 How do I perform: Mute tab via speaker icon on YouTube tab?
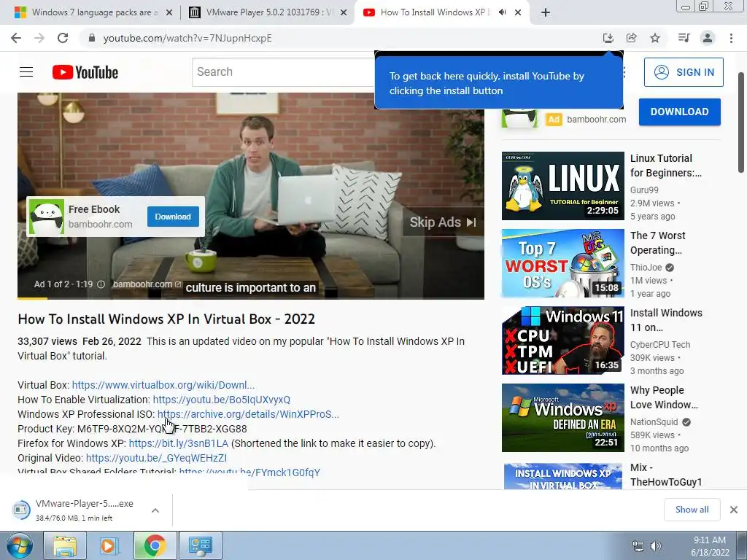[502, 12]
